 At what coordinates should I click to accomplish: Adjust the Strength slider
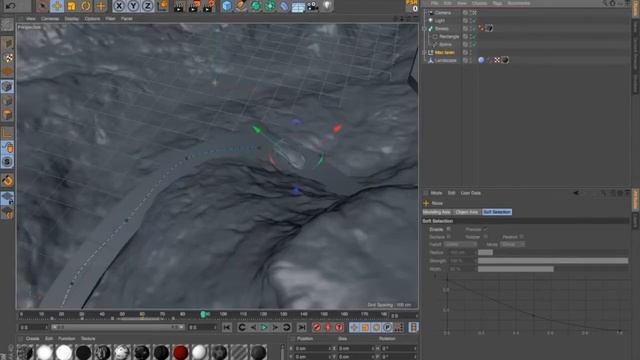(x=553, y=261)
